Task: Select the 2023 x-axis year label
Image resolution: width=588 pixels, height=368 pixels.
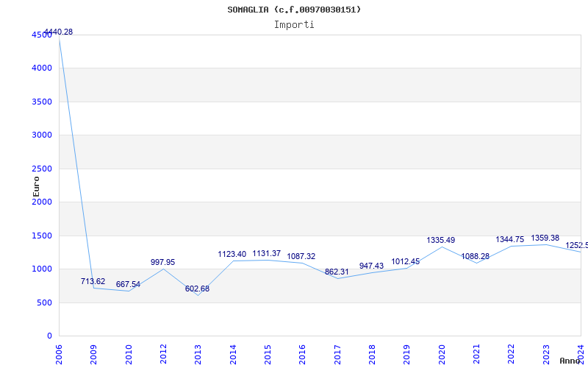Action: pos(545,355)
